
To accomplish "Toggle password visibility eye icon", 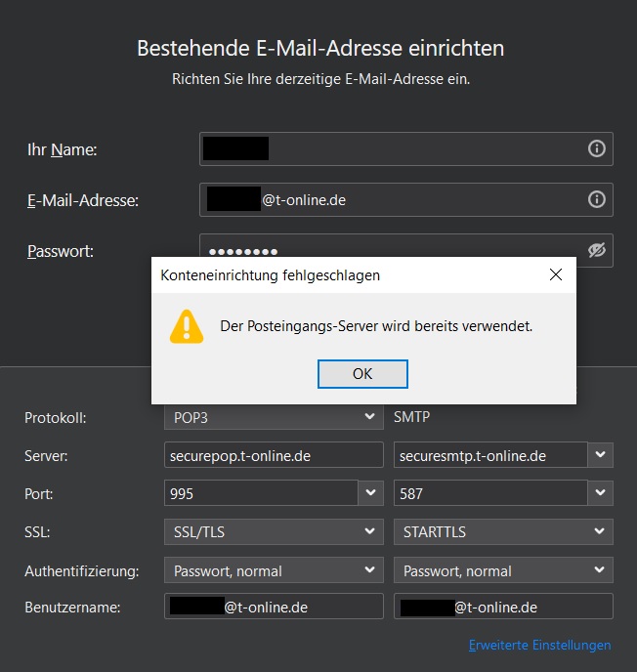I will coord(597,251).
